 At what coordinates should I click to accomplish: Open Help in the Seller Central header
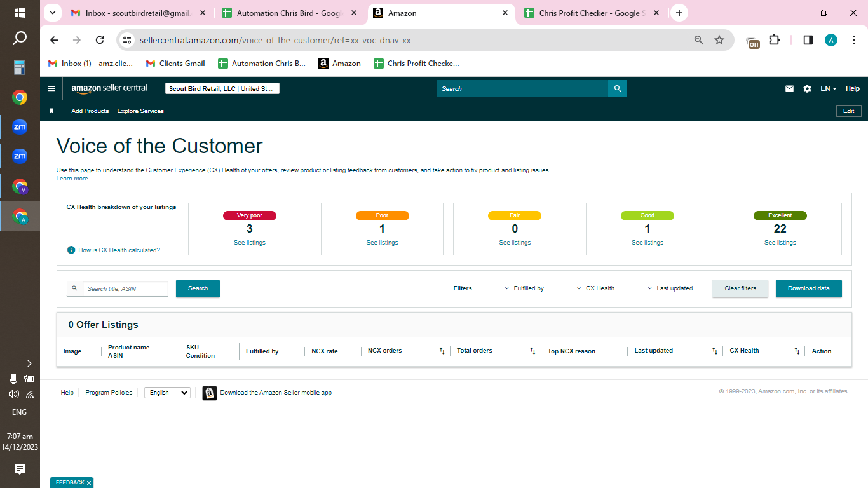pyautogui.click(x=853, y=89)
